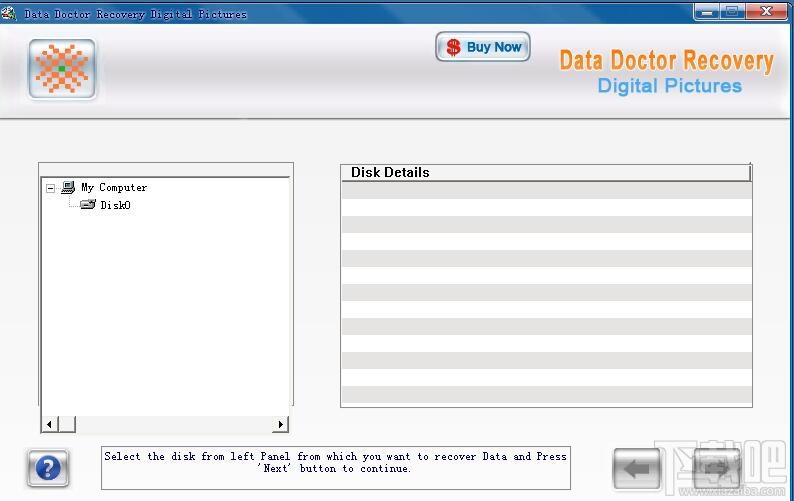Select My Computer in the tree

[x=114, y=187]
